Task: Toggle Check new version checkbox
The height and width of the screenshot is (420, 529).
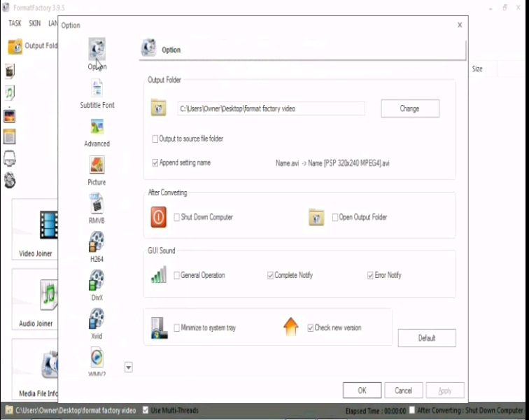Action: pos(311,328)
